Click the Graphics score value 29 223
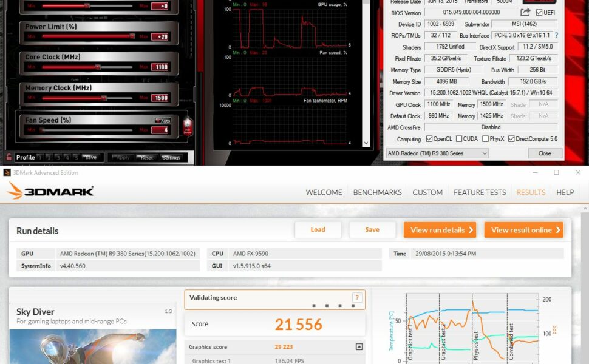 [x=284, y=347]
